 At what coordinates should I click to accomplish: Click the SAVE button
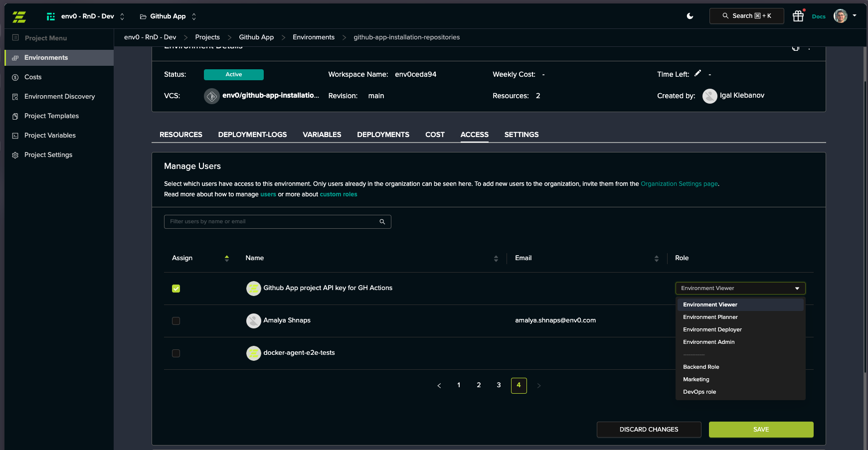760,429
